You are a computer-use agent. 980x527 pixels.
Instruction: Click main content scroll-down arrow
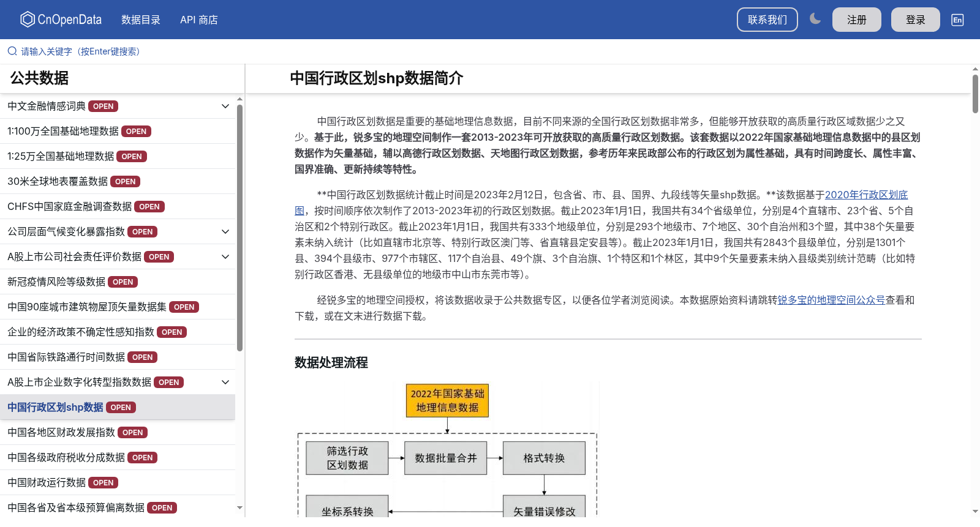(975, 511)
